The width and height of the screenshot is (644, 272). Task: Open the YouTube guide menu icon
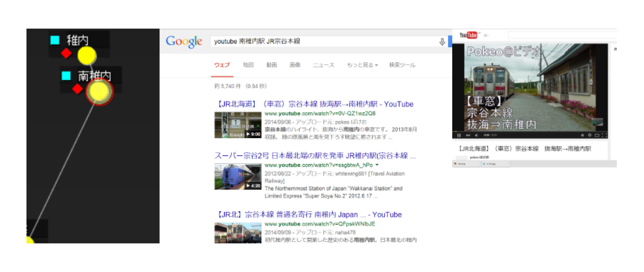(487, 35)
